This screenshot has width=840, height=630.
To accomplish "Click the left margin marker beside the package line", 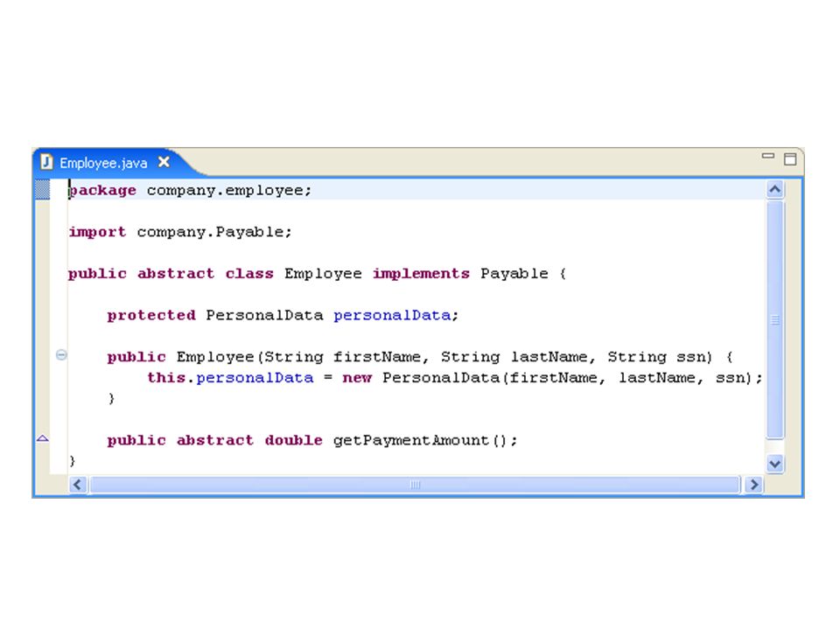I will pos(42,190).
